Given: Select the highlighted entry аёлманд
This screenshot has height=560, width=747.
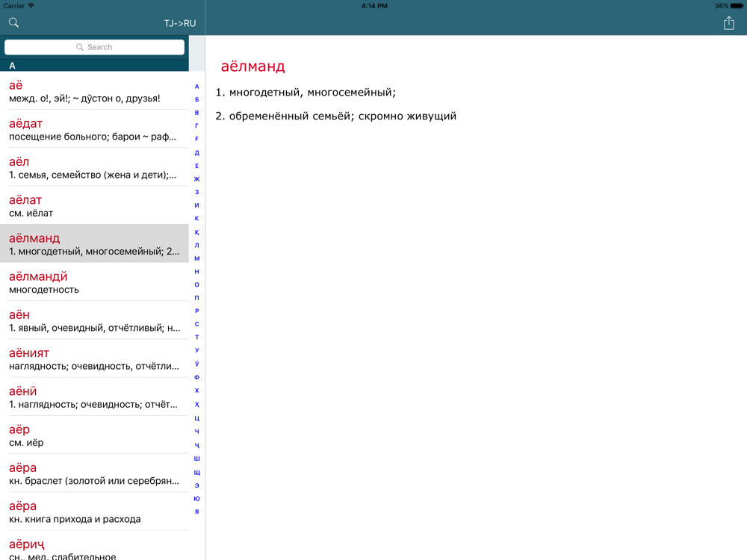Looking at the screenshot, I should [94, 243].
